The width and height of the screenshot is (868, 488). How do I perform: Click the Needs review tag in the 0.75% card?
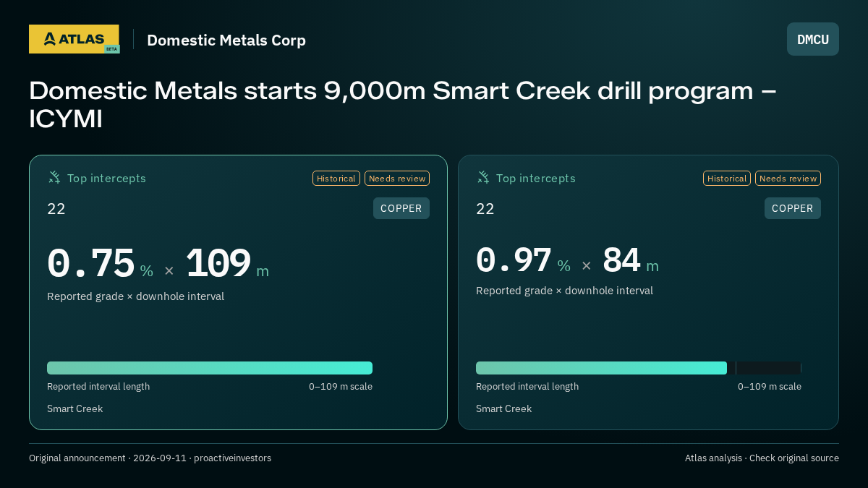pyautogui.click(x=397, y=178)
